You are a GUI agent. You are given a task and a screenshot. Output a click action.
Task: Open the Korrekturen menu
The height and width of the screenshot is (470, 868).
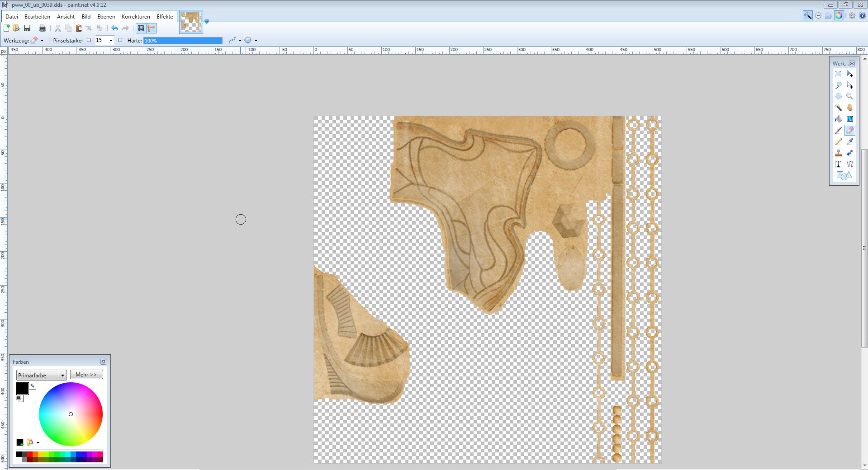(136, 17)
